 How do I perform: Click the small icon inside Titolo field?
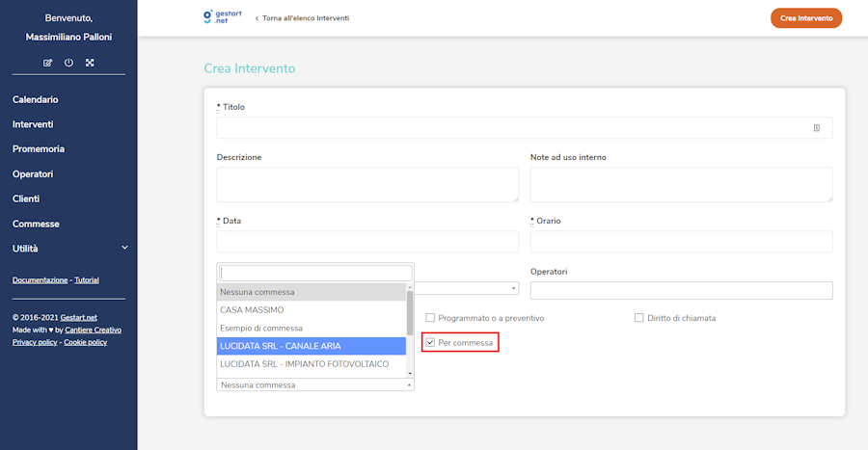click(x=816, y=127)
